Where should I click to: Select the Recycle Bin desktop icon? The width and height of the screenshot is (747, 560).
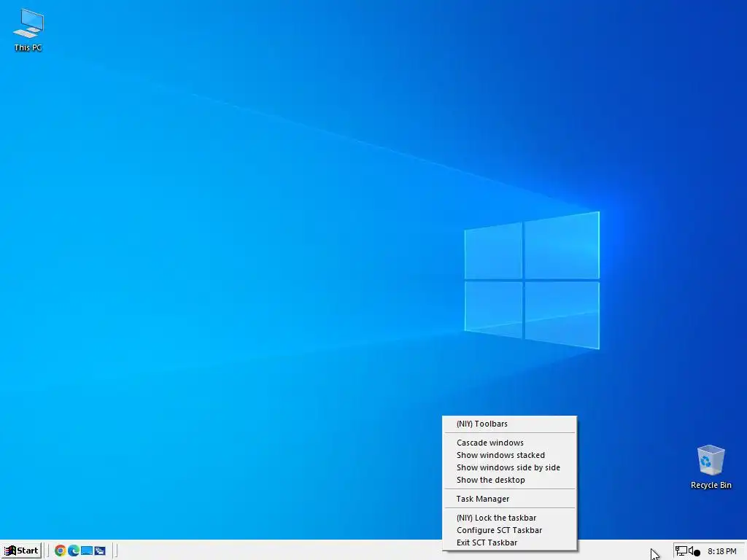(711, 467)
